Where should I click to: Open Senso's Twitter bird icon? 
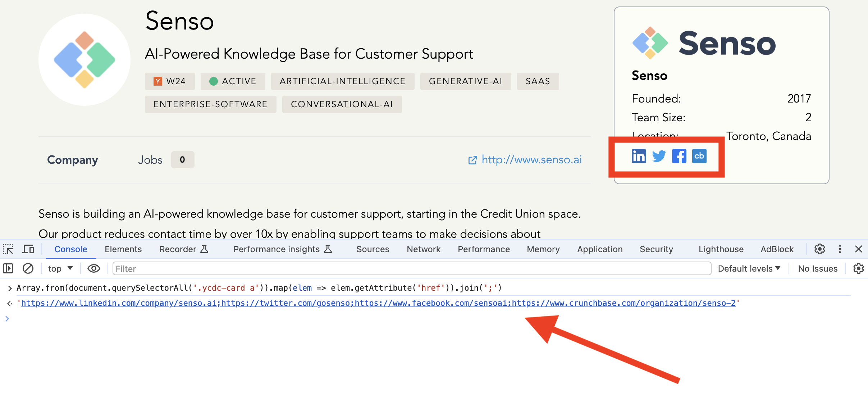(659, 156)
